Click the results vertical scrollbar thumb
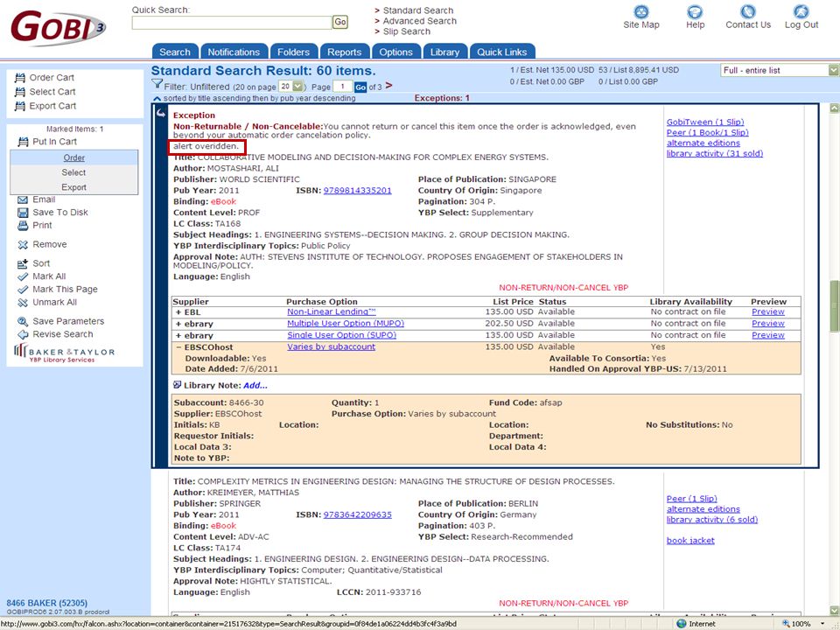Viewport: 840px width, 630px height. [x=834, y=306]
